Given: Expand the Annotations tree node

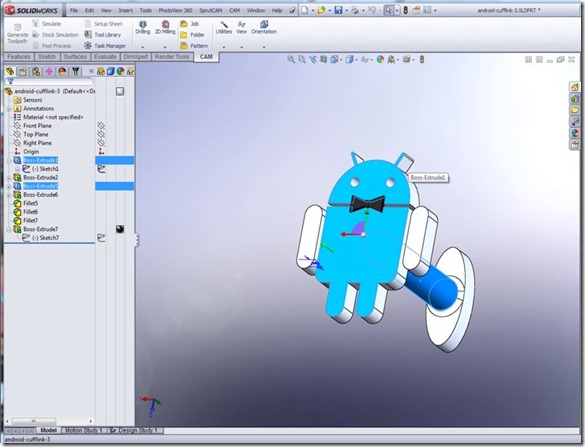Looking at the screenshot, I should [9, 109].
